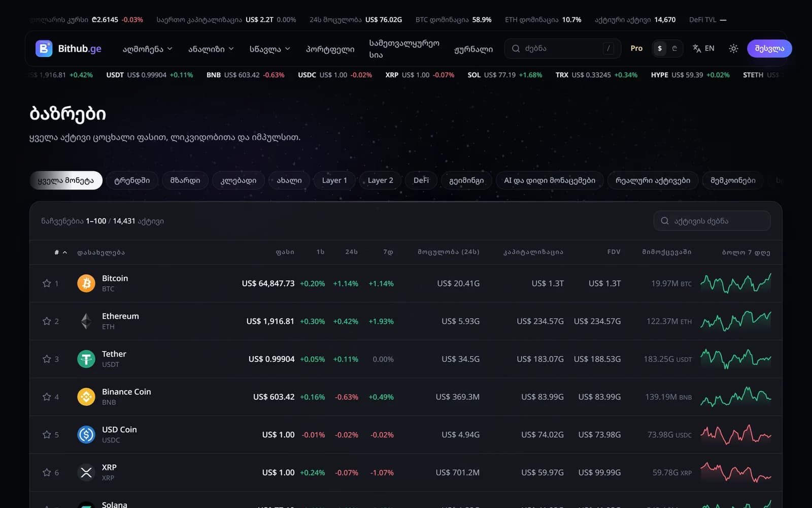Screen dimensions: 812x508
Task: Favorite XRP with the star icon
Action: coord(47,472)
